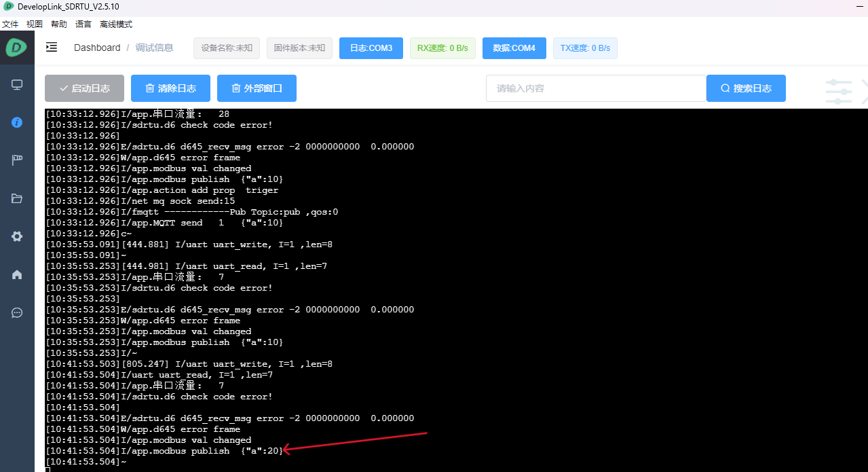Click the 清除日志 clear log button

tap(170, 88)
